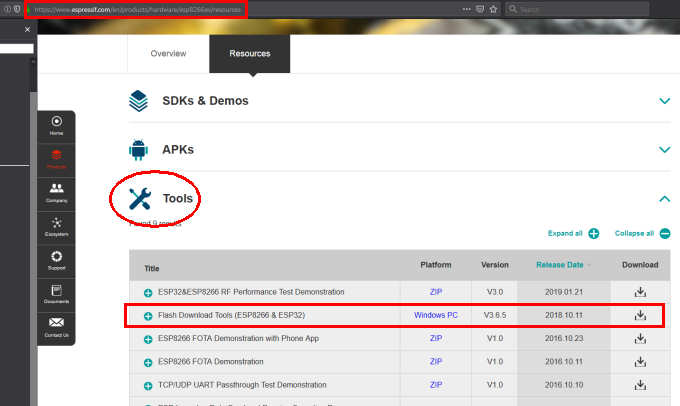
Task: Download ESP32&ESP8266 RF Performance Test file
Action: [x=640, y=292]
